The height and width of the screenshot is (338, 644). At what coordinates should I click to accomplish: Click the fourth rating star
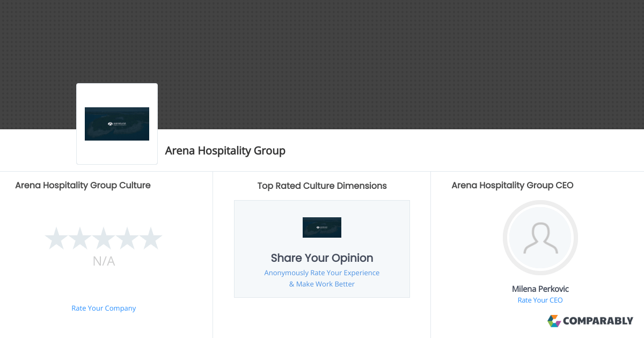(x=127, y=238)
